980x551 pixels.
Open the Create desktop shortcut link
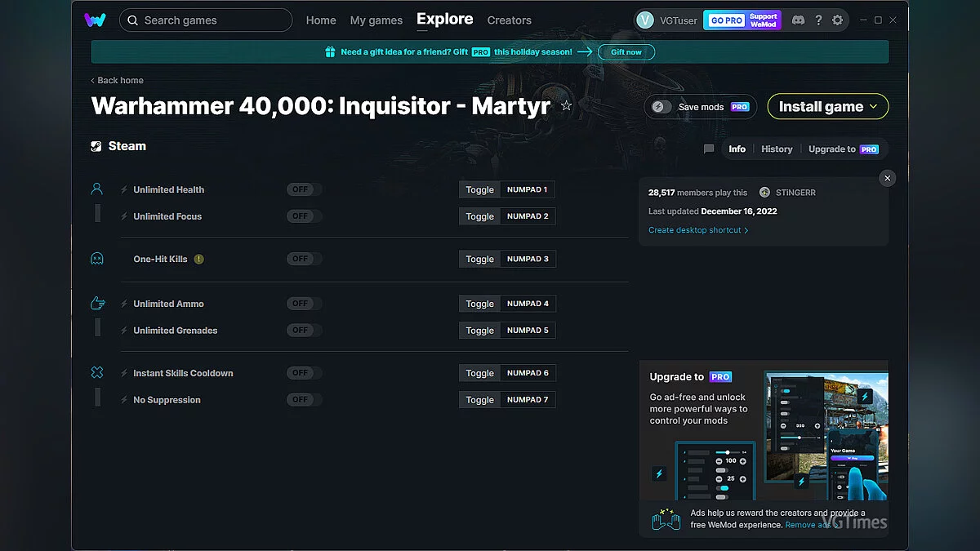pos(698,230)
